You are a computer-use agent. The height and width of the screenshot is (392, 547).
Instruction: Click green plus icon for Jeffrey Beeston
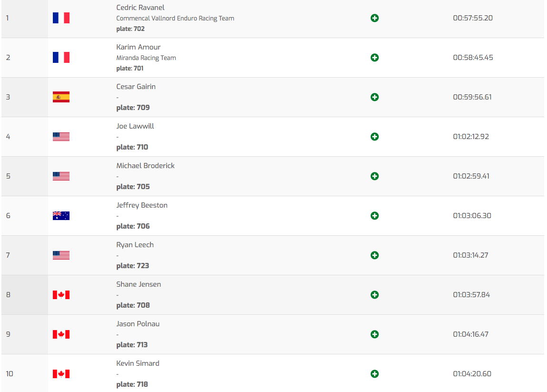tap(375, 216)
